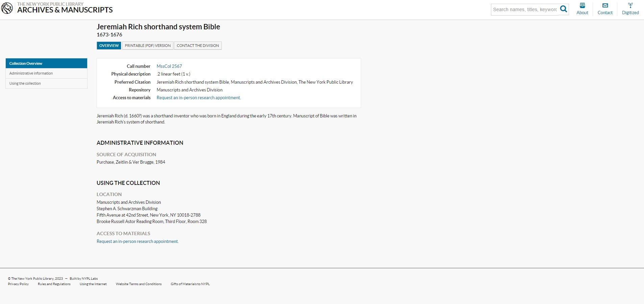Open the Privacy Policy footer link
644x304 pixels.
click(x=18, y=284)
